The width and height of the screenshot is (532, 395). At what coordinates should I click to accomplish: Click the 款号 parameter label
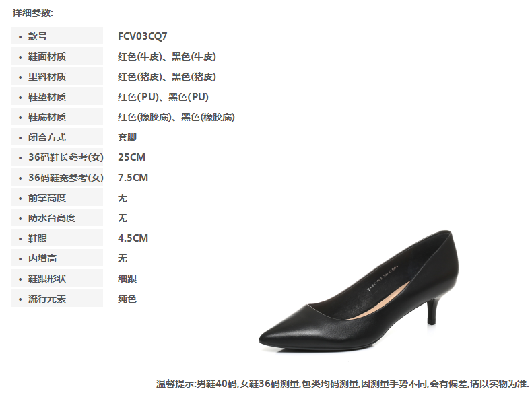tap(37, 36)
